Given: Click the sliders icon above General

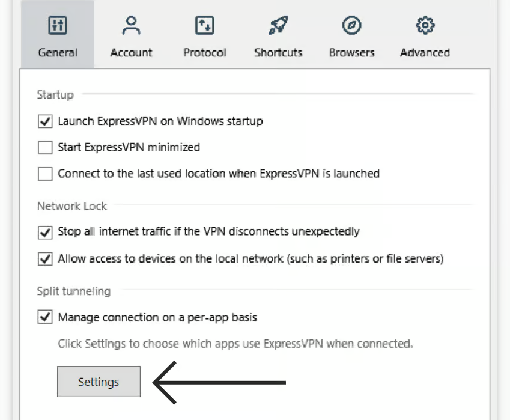Looking at the screenshot, I should tap(58, 25).
